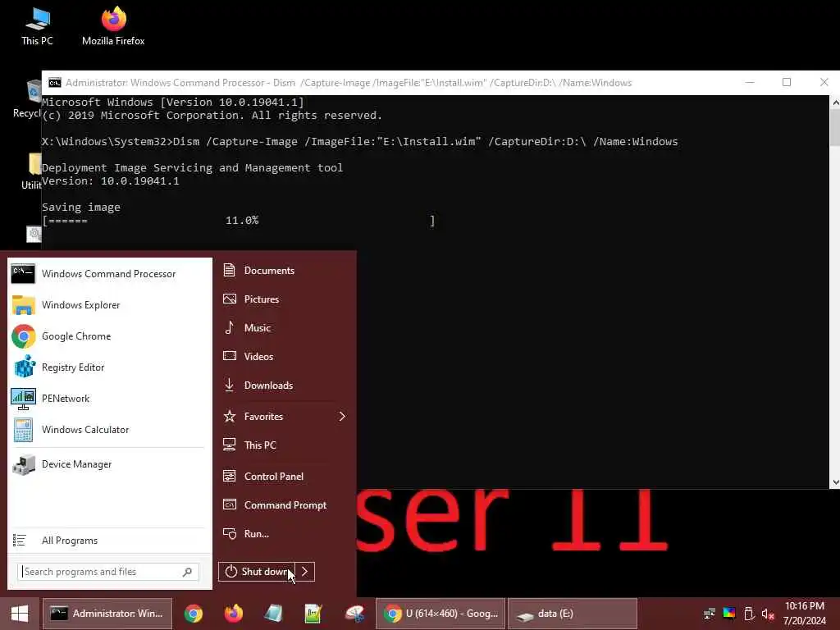Viewport: 840px width, 630px height.
Task: Open the green notepad taskbar icon
Action: click(313, 614)
